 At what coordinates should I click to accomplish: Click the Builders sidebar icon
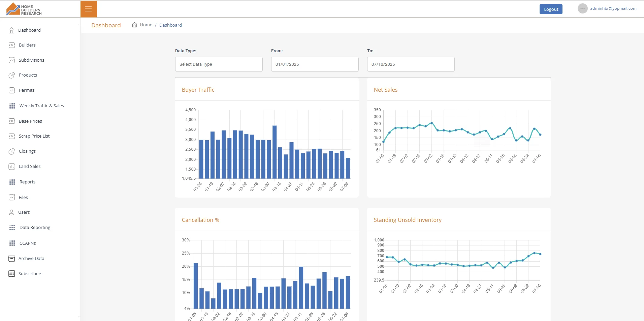12,45
